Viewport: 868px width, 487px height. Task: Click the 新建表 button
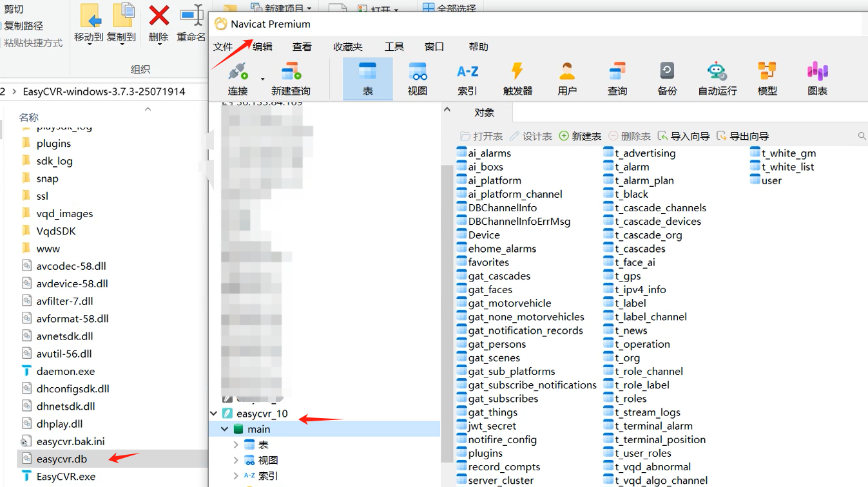[x=580, y=136]
